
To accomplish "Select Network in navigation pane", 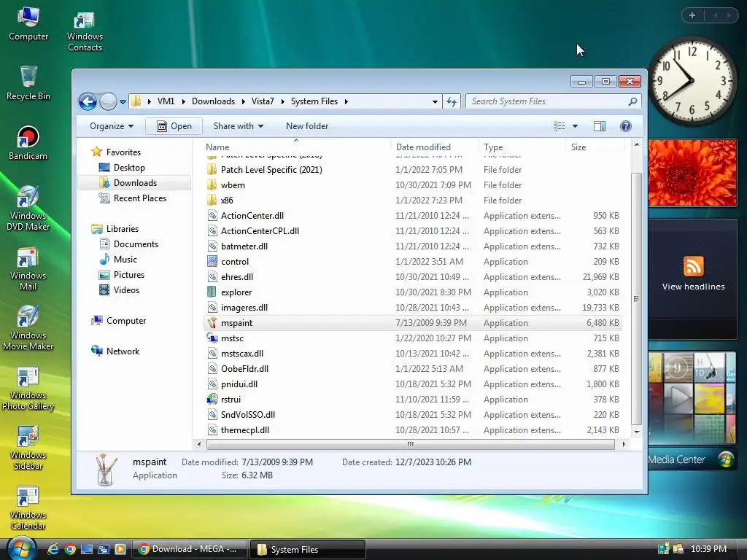I will [123, 351].
